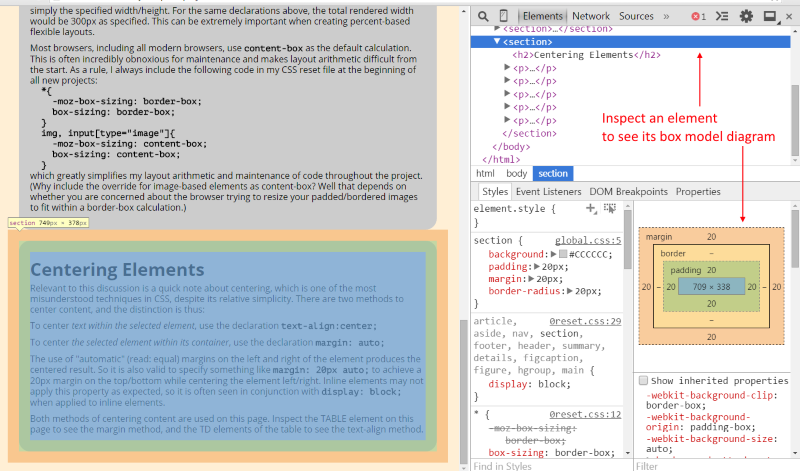
Task: Select the closing </section> tag
Action: (x=530, y=133)
